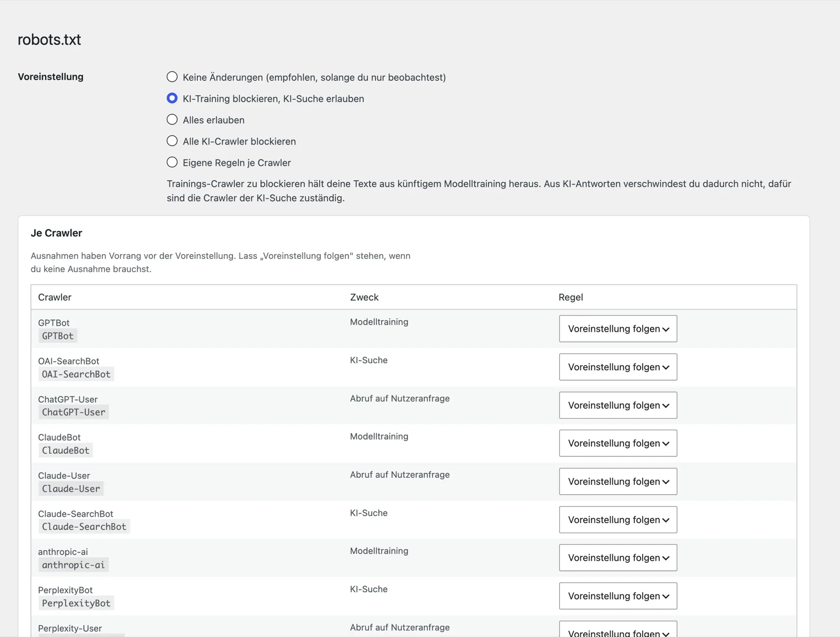
Task: Select 'KI-Training blockieren, KI-Suche erlauben' radio
Action: pos(172,98)
